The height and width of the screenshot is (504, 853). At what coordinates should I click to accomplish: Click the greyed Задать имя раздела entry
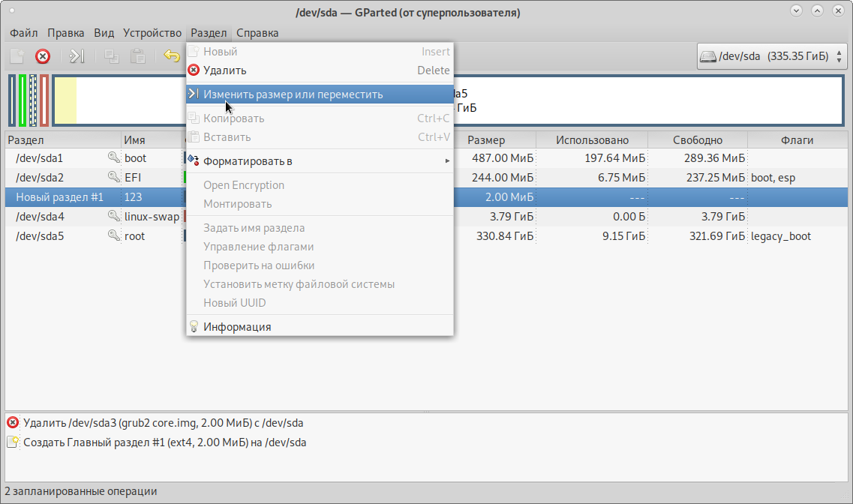[320, 228]
